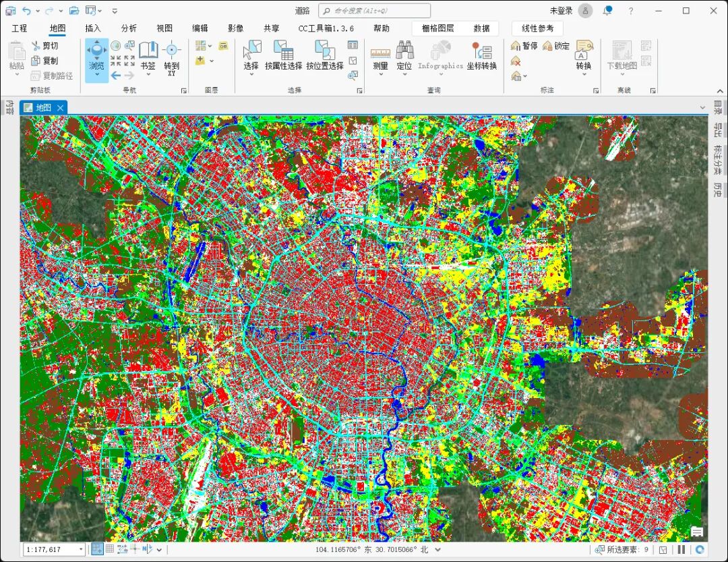
Task: Expand the 测量 dropdown arrow
Action: [x=380, y=74]
